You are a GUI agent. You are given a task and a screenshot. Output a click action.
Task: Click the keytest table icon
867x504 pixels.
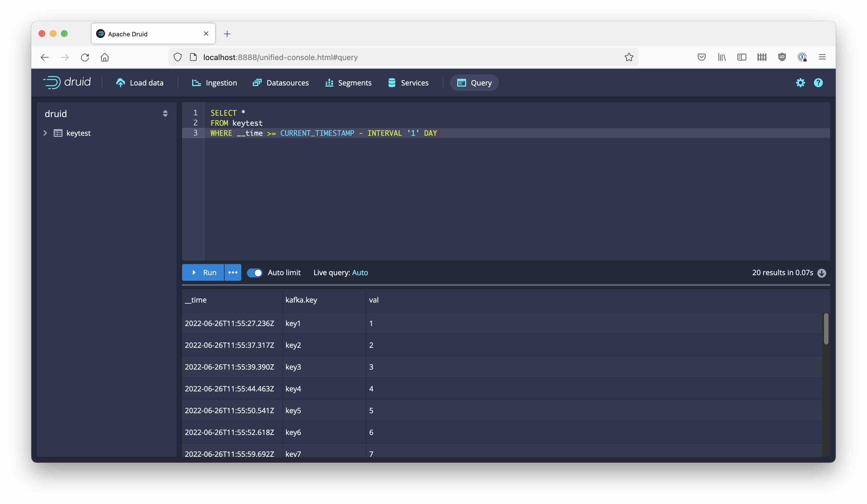pos(58,133)
